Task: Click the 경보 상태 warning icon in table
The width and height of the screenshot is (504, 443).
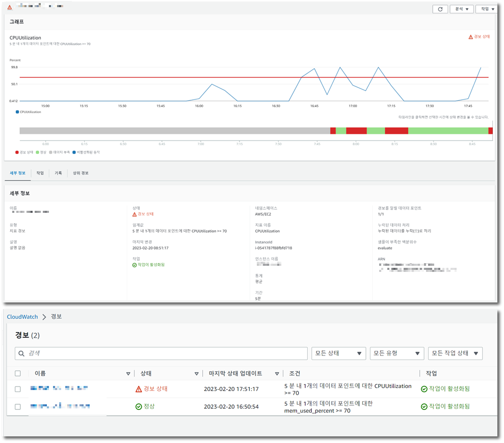Action: (x=139, y=389)
